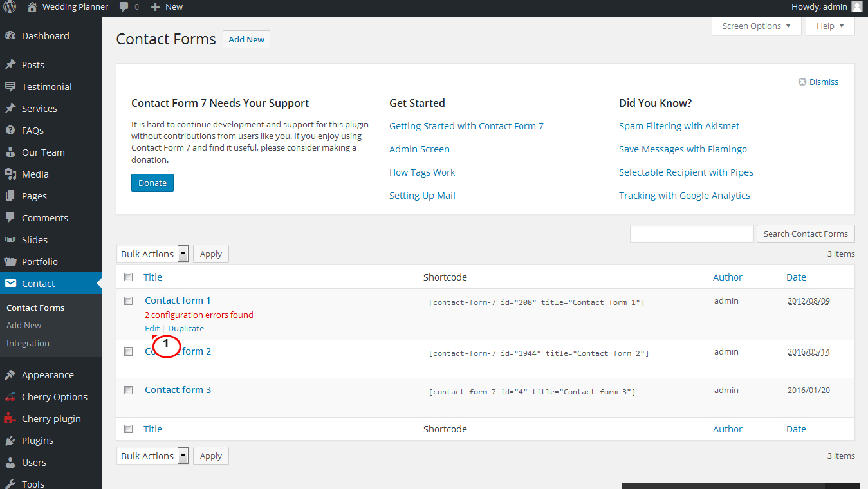Click Duplicate under Contact form 1

[x=186, y=328]
